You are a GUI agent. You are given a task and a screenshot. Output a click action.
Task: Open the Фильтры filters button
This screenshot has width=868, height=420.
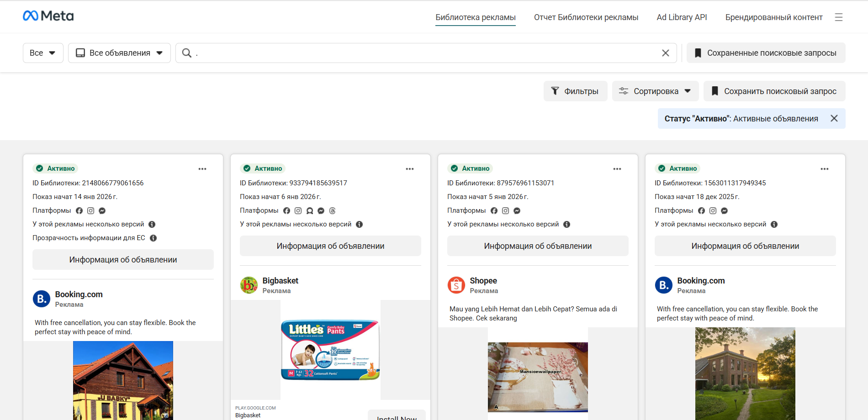point(575,91)
